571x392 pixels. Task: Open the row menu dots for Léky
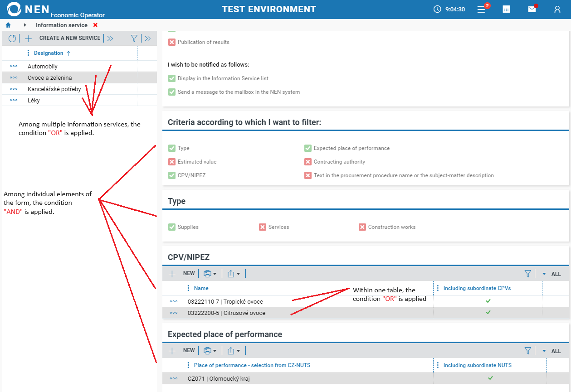[x=14, y=101]
